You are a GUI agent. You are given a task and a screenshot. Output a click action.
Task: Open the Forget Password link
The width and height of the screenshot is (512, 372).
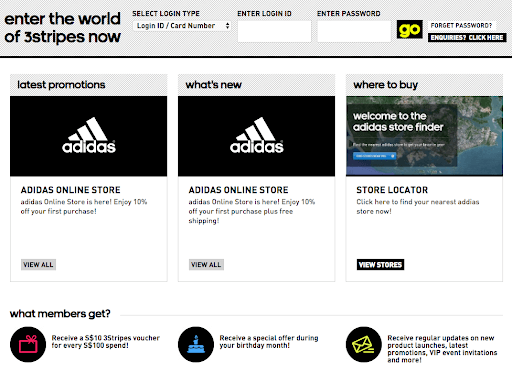pos(461,25)
